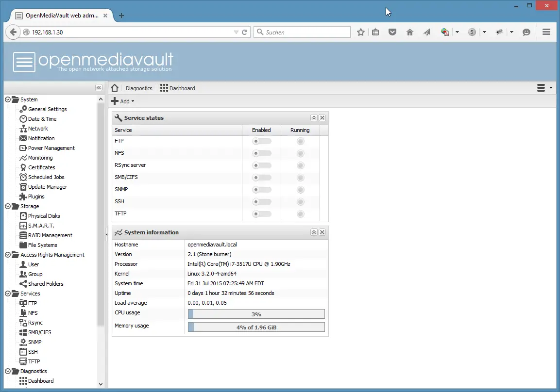560x392 pixels.
Task: Open Dashboard in the sidebar tree
Action: pyautogui.click(x=36, y=381)
